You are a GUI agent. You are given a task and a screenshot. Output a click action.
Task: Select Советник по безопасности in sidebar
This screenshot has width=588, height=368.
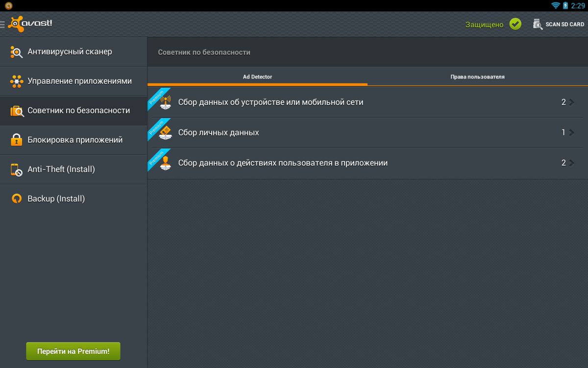point(73,111)
